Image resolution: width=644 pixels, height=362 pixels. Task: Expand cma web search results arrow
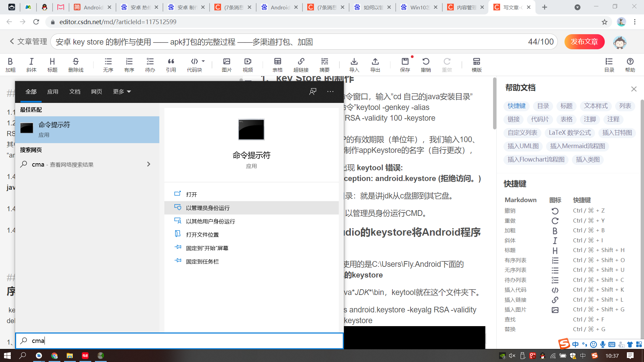[x=149, y=164]
